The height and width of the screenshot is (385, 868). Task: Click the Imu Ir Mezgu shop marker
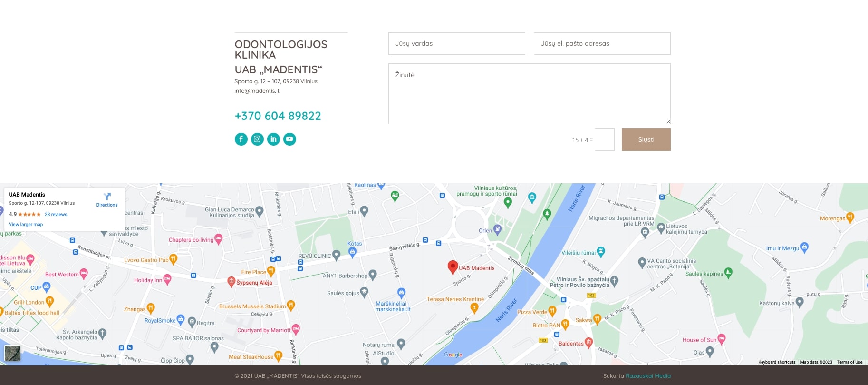point(804,247)
